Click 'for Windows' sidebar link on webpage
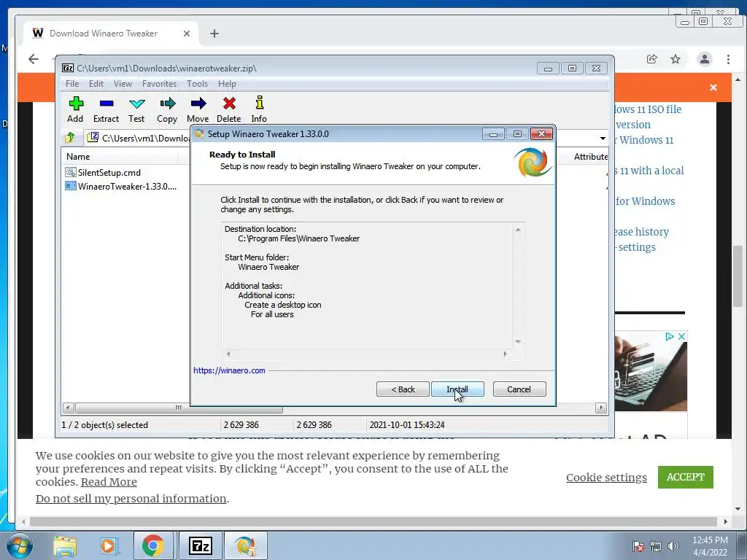Image resolution: width=747 pixels, height=560 pixels. pos(645,201)
